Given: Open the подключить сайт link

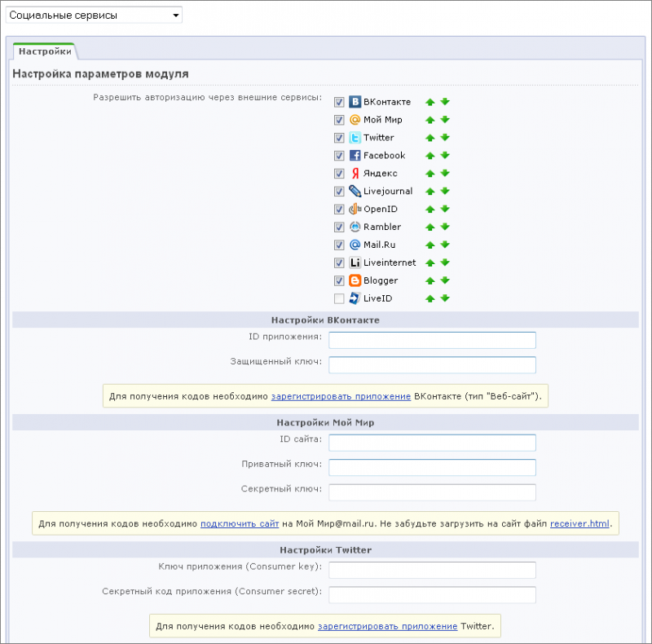Looking at the screenshot, I should tap(240, 524).
